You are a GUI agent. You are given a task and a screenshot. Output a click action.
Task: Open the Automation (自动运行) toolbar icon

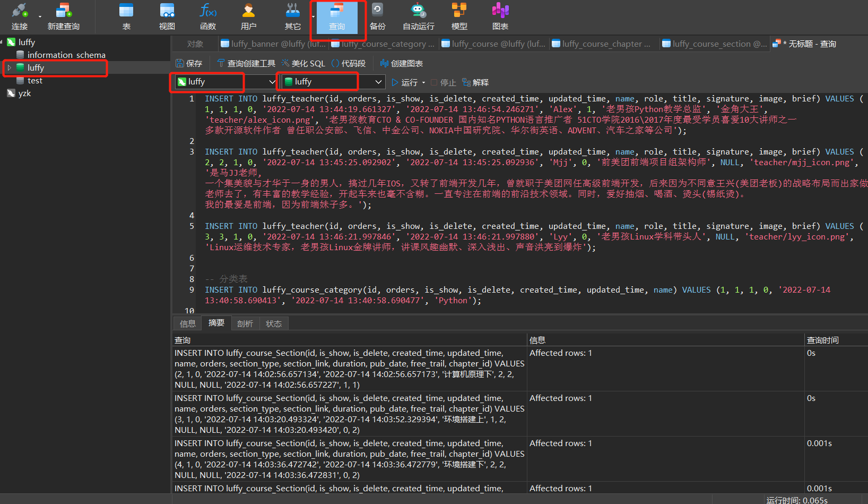[x=419, y=17]
